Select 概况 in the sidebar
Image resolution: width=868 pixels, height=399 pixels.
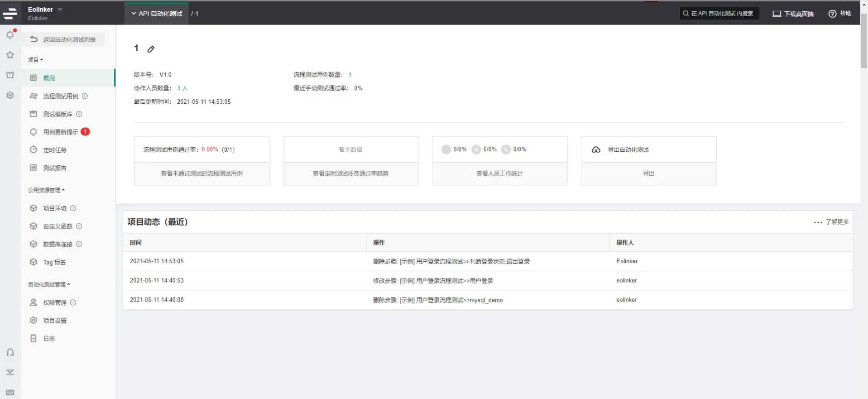68,78
